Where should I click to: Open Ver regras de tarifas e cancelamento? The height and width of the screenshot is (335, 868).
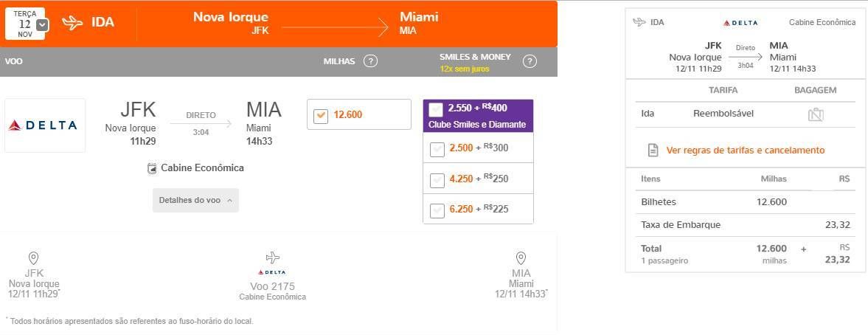tap(745, 150)
